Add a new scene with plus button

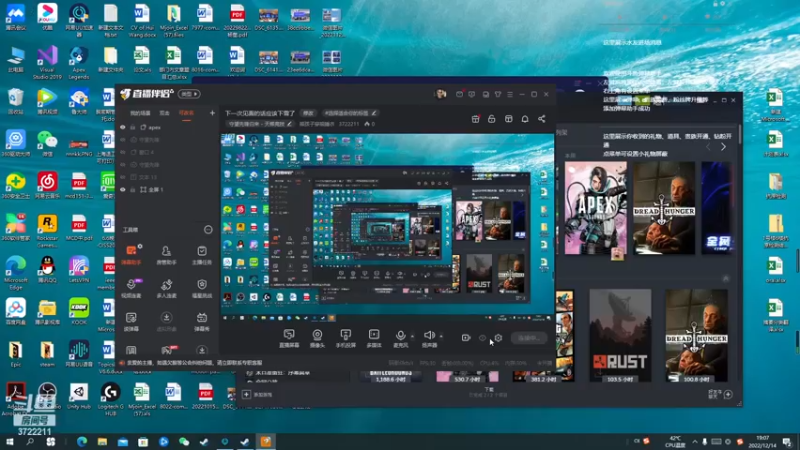coord(212,113)
